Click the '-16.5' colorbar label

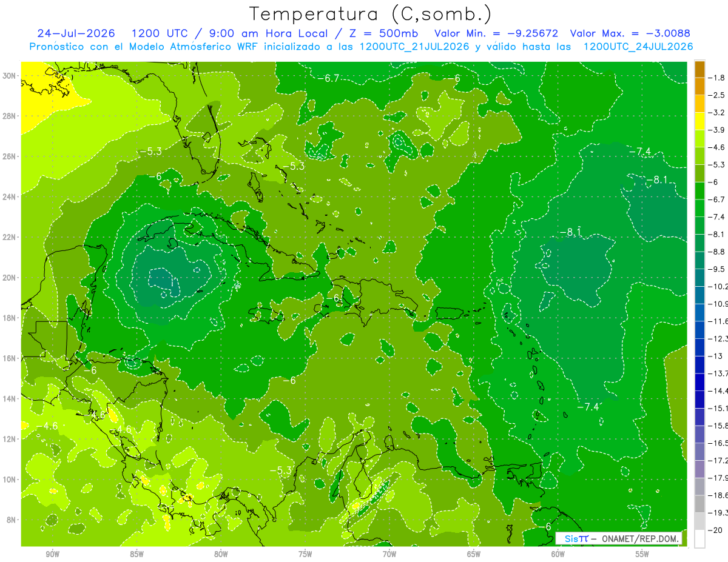point(718,443)
